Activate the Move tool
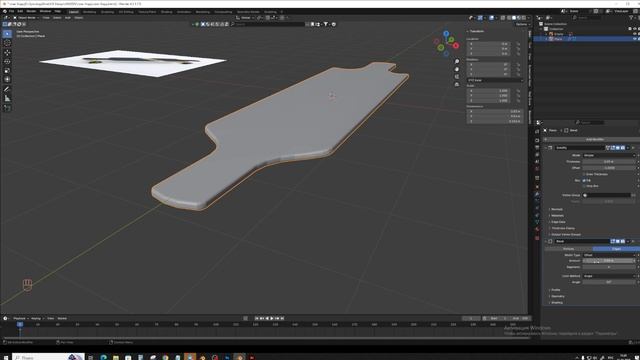 coord(7,53)
